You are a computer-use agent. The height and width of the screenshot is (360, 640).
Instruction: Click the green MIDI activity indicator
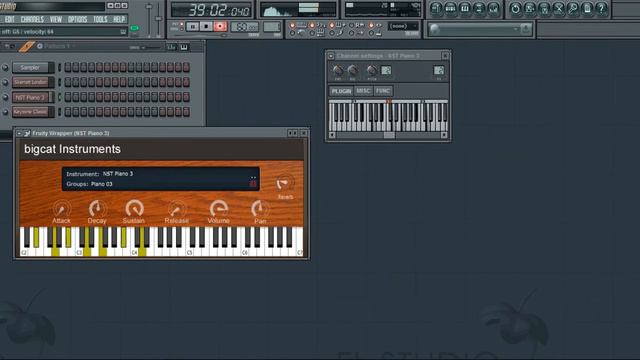pyautogui.click(x=134, y=28)
